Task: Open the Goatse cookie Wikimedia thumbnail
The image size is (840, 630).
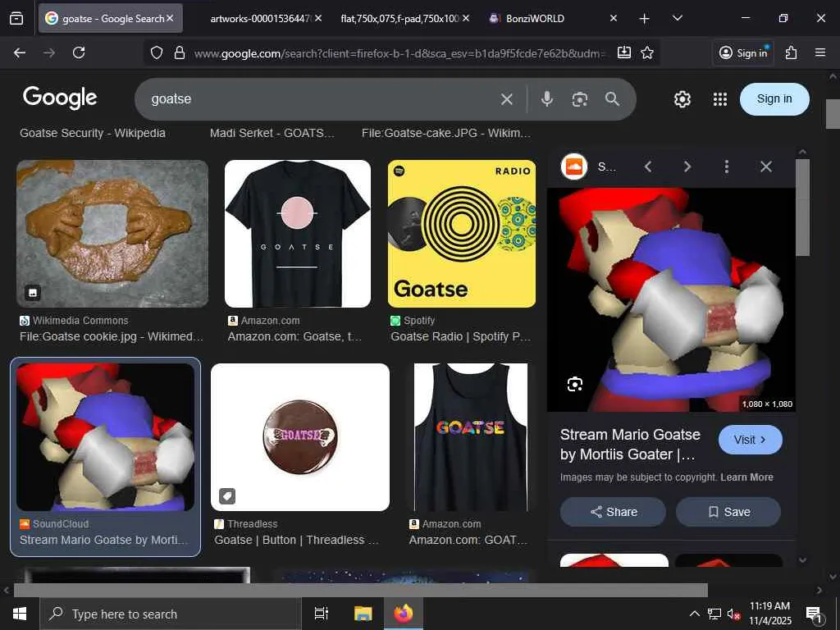Action: click(112, 234)
